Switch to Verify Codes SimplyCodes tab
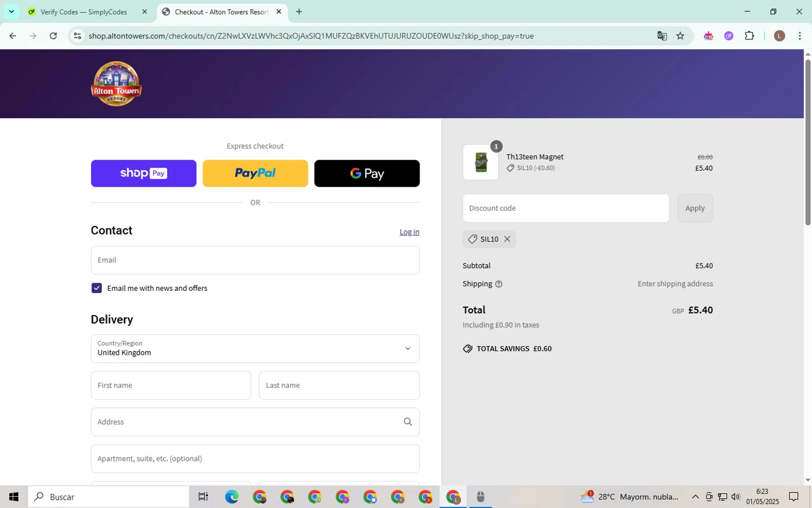The image size is (812, 508). coord(83,12)
